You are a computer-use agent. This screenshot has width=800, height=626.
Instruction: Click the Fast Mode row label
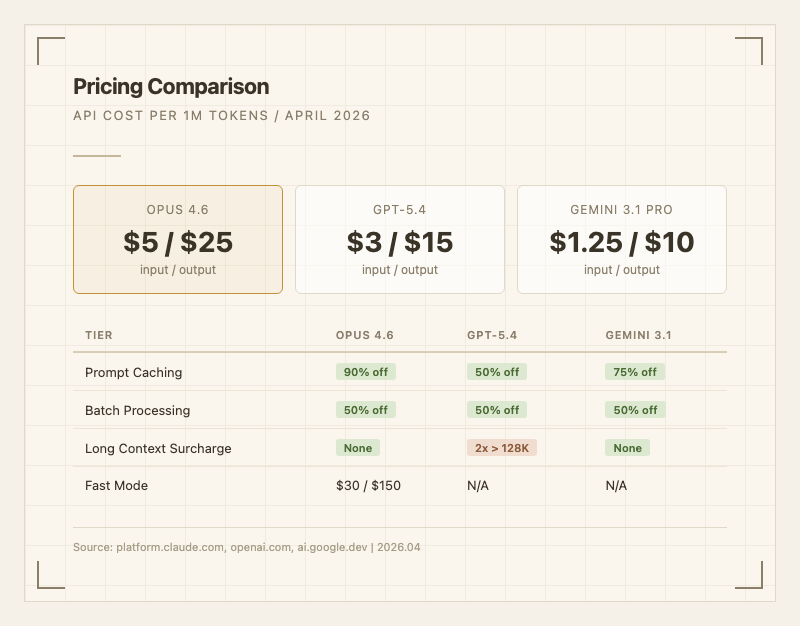[x=116, y=485]
